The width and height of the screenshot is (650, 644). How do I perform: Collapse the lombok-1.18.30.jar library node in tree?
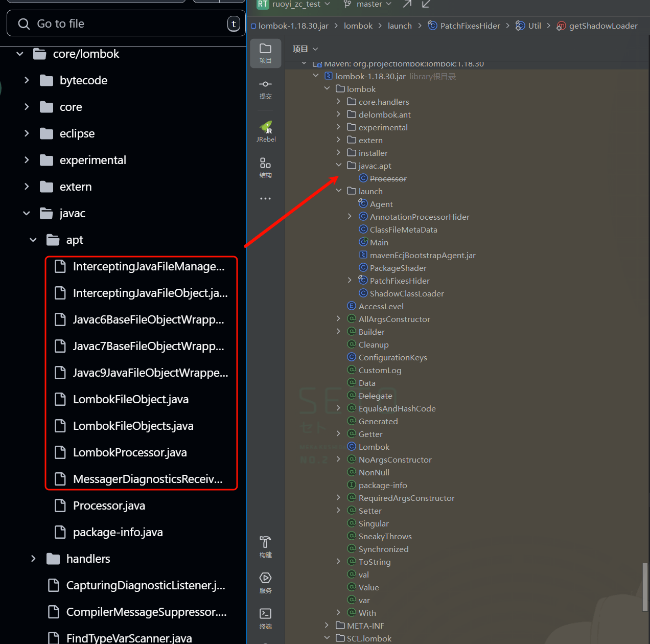tap(315, 76)
